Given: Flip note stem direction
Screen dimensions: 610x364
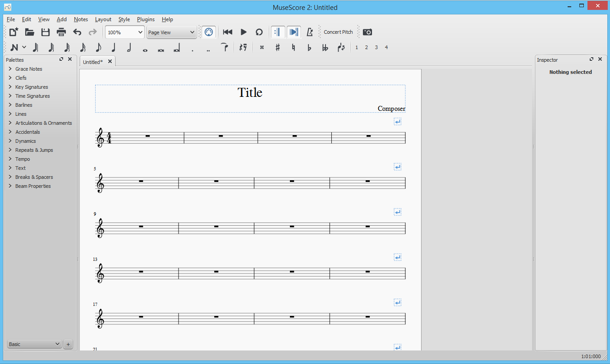Looking at the screenshot, I should pos(341,47).
